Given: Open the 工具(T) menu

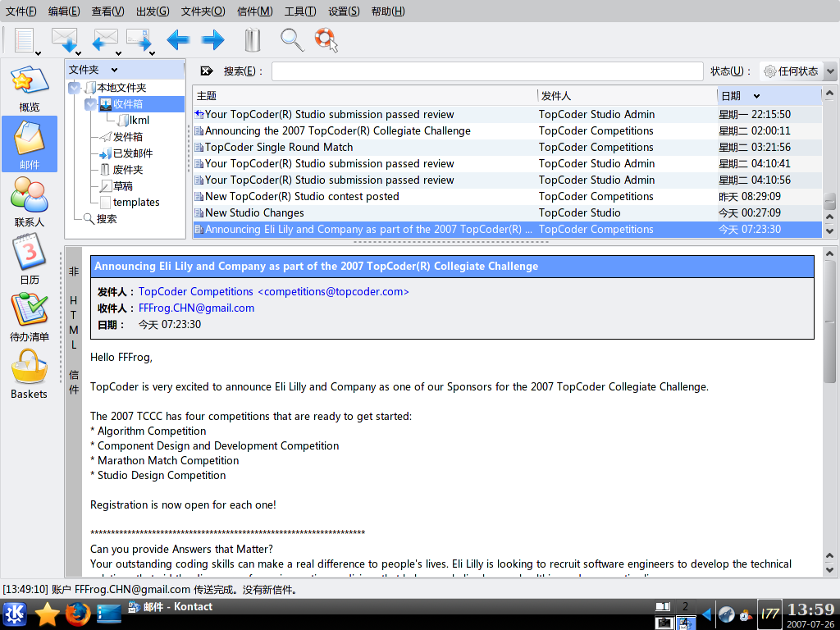Looking at the screenshot, I should 300,11.
